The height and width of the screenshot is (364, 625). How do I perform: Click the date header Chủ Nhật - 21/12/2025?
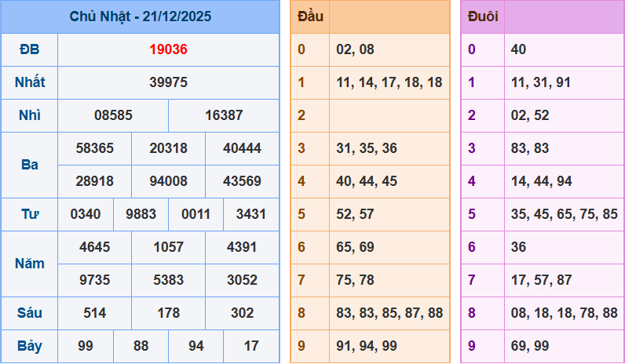click(x=140, y=16)
